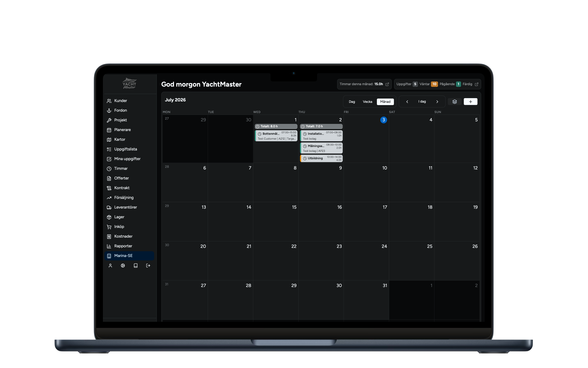
Task: Select July 31 calendar cell
Action: (x=366, y=300)
